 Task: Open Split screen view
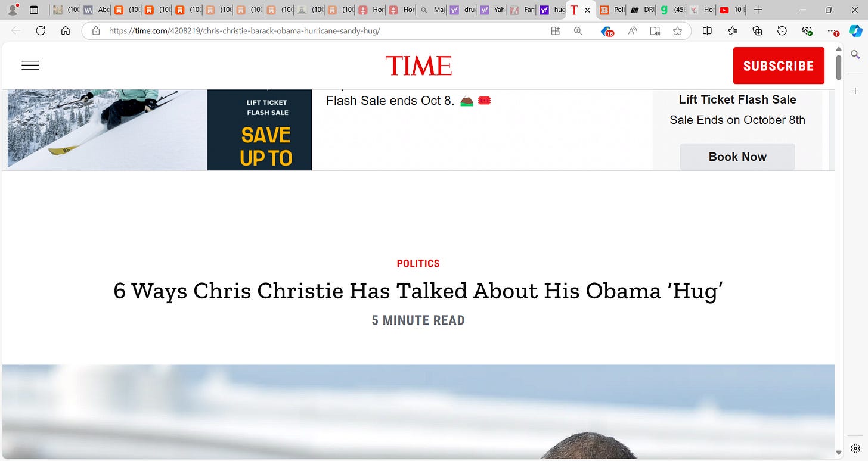coord(707,31)
